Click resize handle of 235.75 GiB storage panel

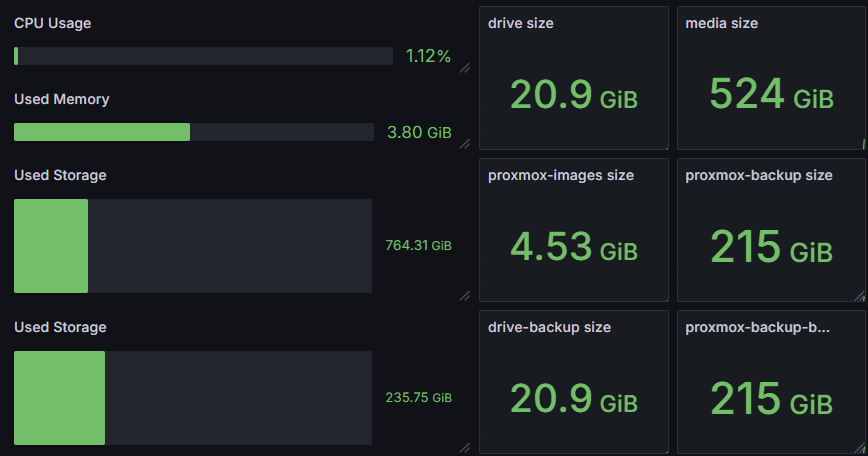tap(465, 448)
